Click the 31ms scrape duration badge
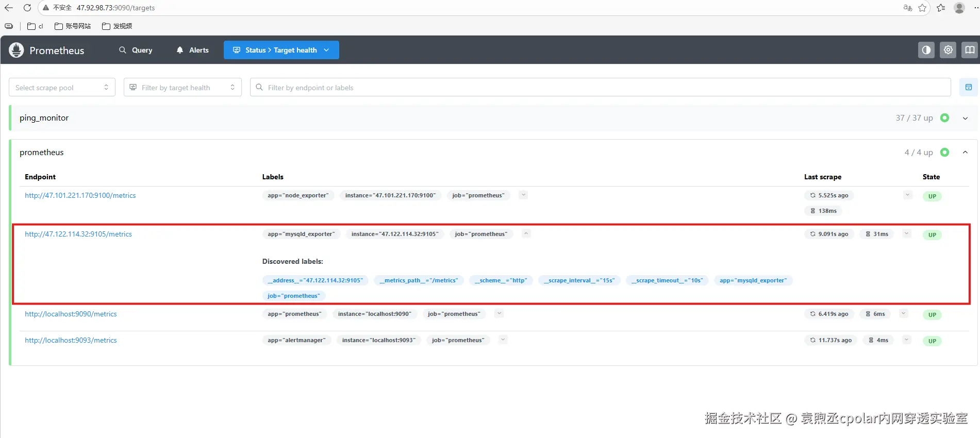The height and width of the screenshot is (438, 980). [877, 234]
